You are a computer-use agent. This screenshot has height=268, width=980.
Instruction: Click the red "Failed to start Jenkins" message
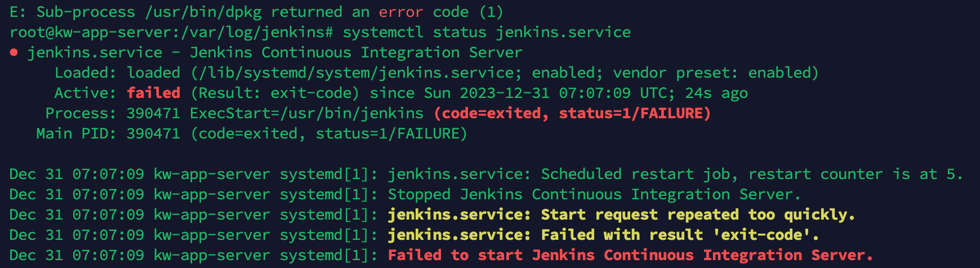pyautogui.click(x=630, y=255)
